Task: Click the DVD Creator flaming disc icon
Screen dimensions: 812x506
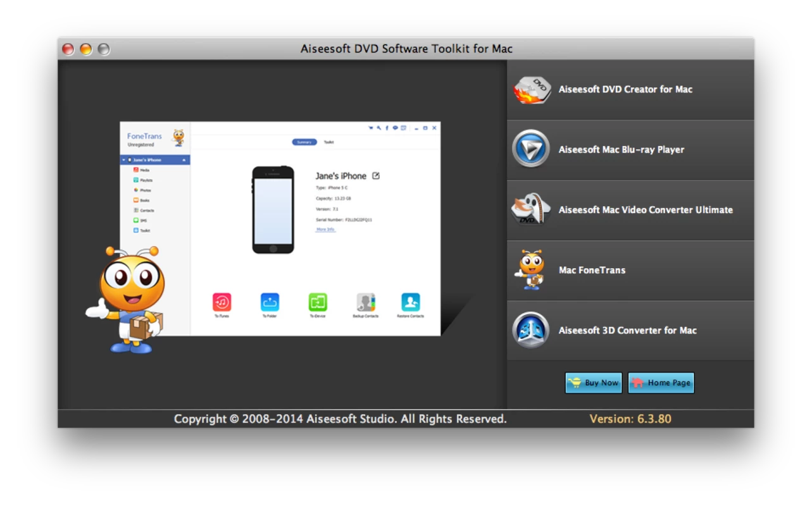Action: (532, 90)
